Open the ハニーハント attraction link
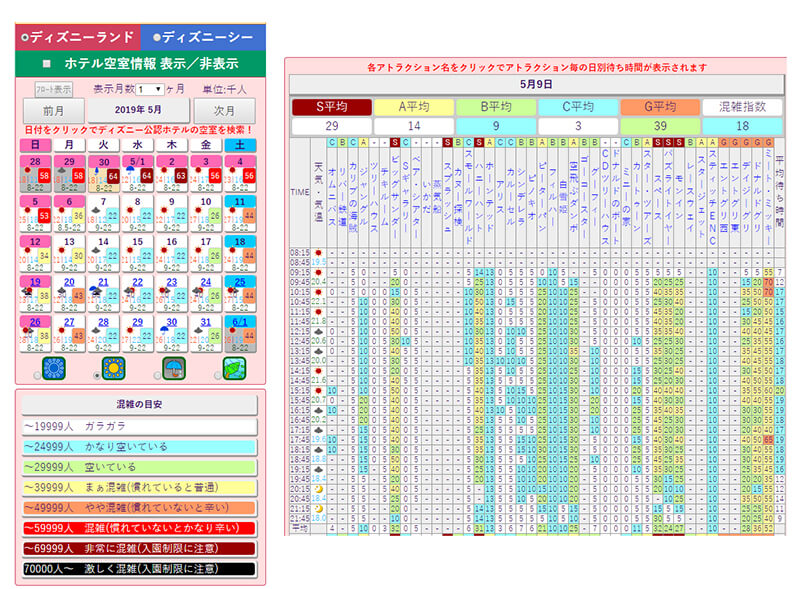This screenshot has height=589, width=800. coord(479,197)
